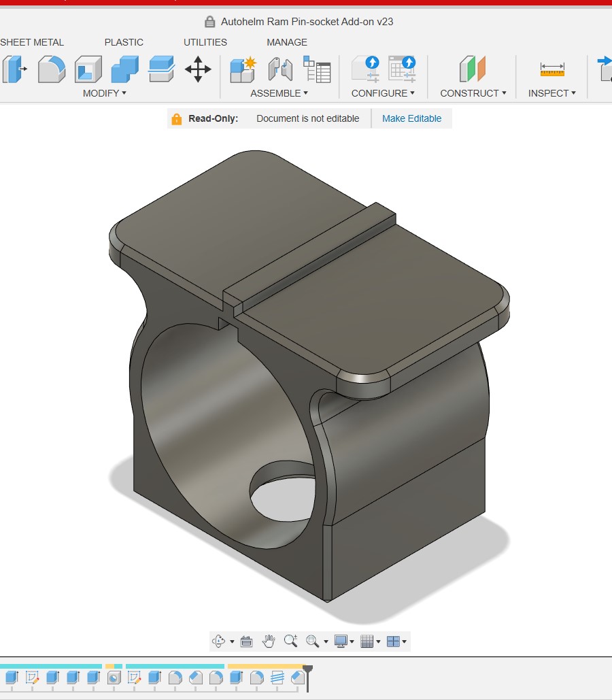Screen dimensions: 612x700
Task: Activate the Pan hand tool
Action: point(269,641)
